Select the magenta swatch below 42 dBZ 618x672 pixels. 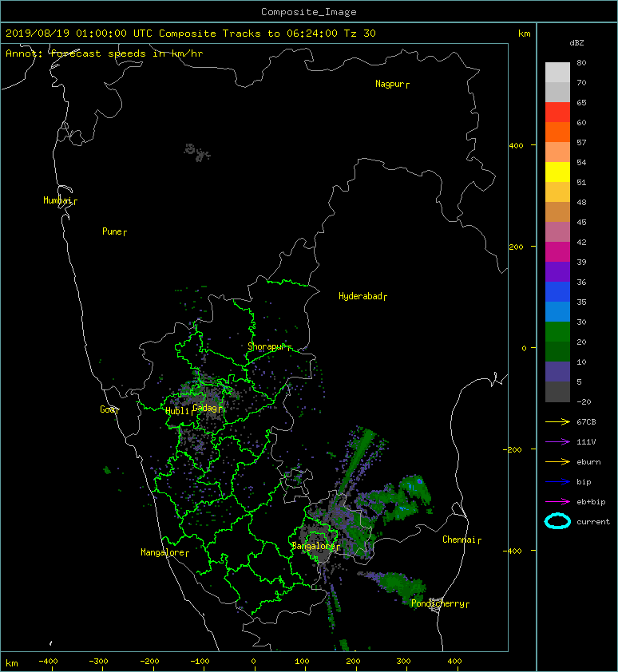pyautogui.click(x=557, y=252)
